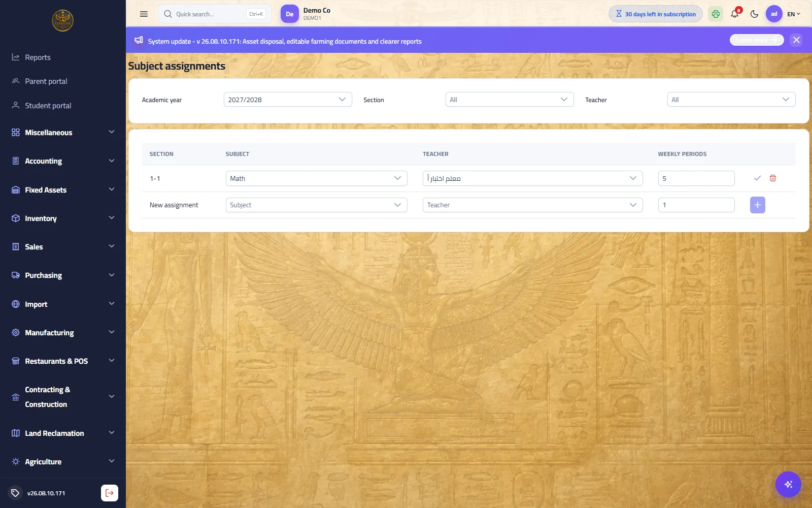The height and width of the screenshot is (508, 812).
Task: Click the v26.08.10.171 version label
Action: coord(46,493)
